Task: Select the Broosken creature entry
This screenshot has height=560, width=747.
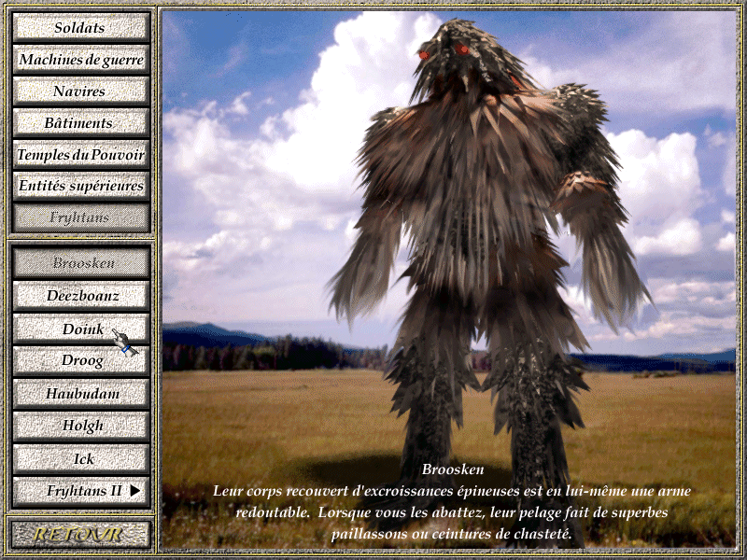Action: pyautogui.click(x=81, y=262)
